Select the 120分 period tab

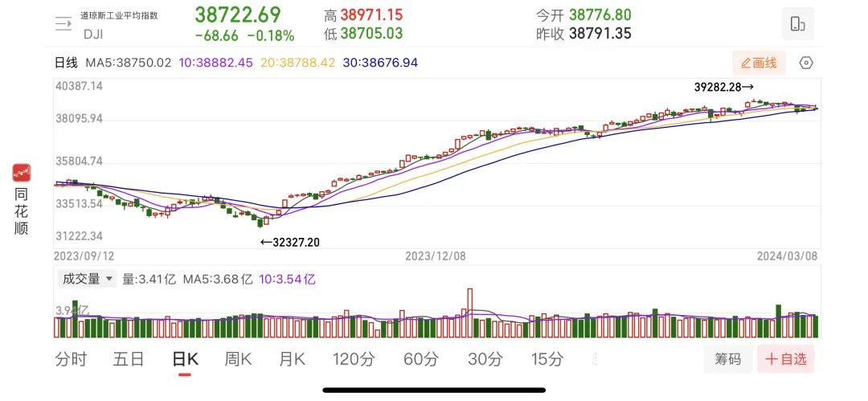click(354, 359)
